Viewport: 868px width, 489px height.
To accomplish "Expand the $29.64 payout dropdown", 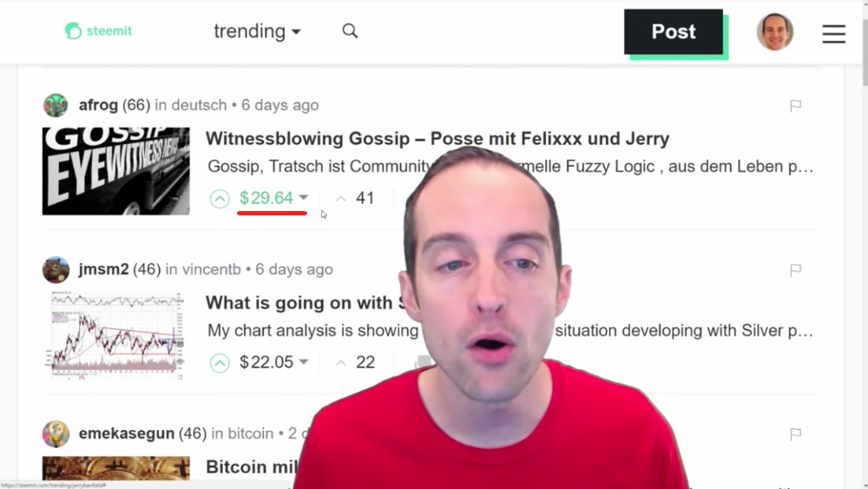I will pyautogui.click(x=303, y=198).
